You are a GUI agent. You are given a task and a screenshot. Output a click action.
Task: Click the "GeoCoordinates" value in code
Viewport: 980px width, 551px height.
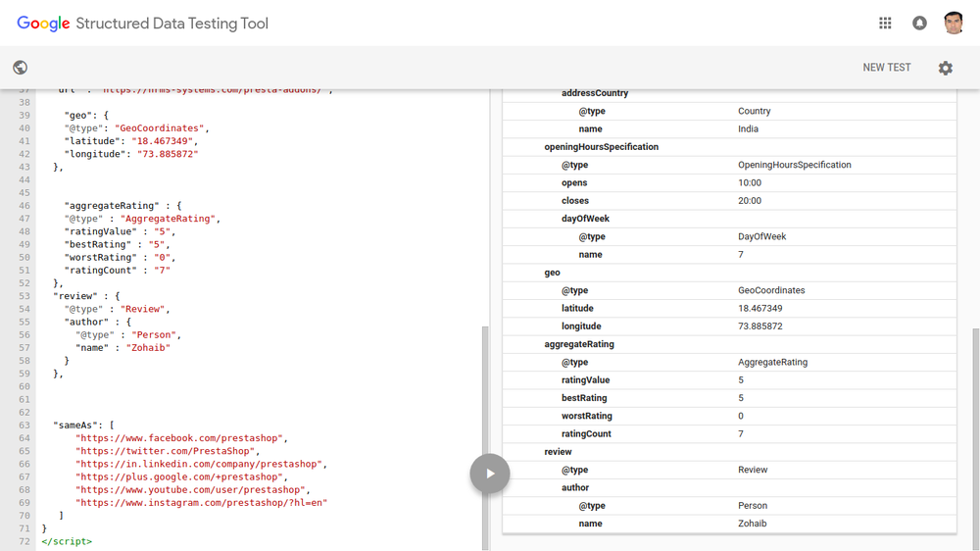pos(160,128)
